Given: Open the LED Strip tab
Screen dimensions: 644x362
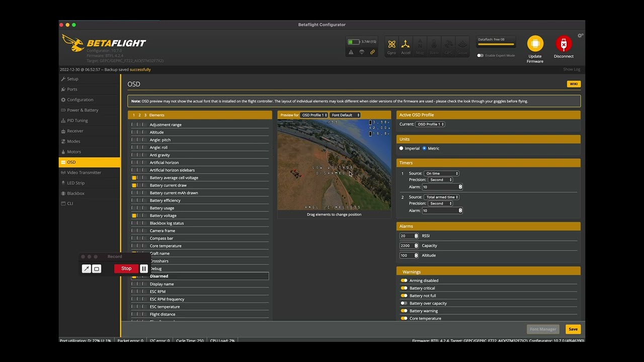Looking at the screenshot, I should pos(90,183).
